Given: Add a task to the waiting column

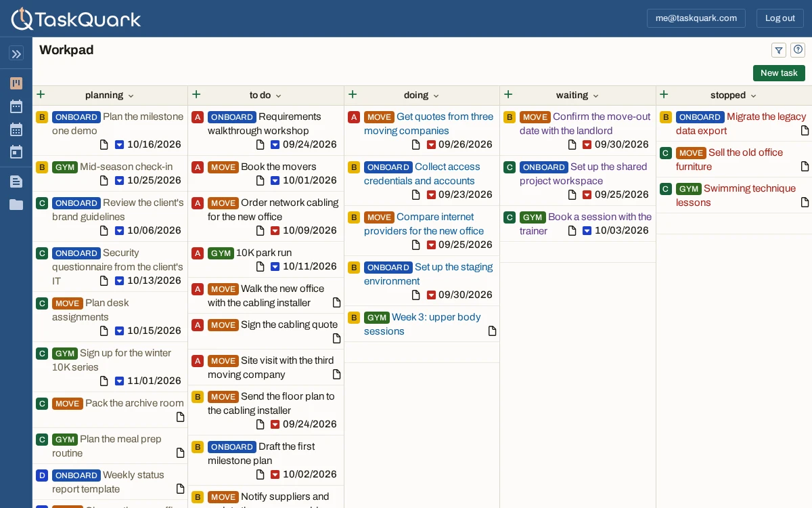Looking at the screenshot, I should (508, 95).
